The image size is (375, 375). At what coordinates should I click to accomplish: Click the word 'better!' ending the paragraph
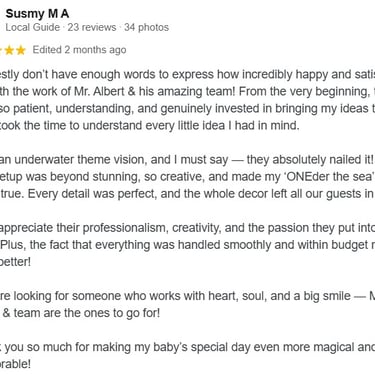15,262
